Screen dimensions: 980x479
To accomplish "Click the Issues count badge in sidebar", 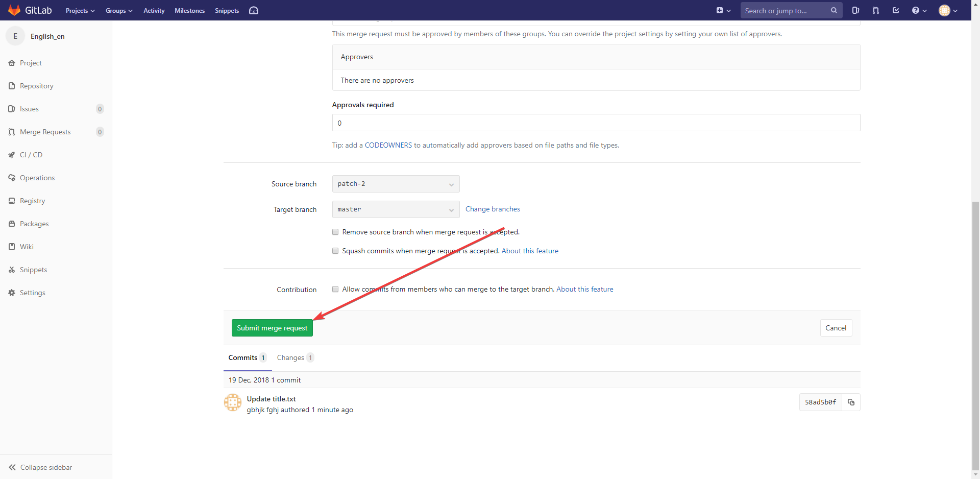I will point(100,109).
